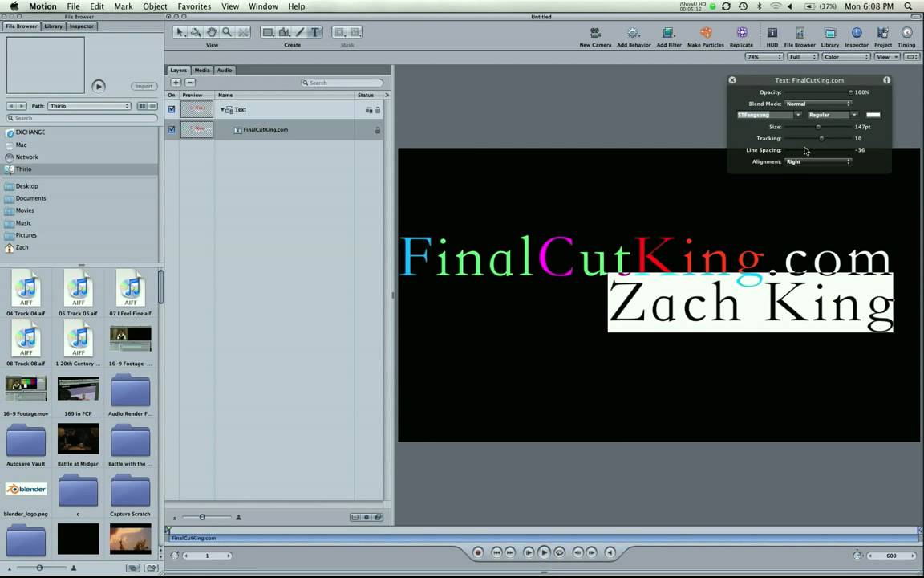Click the Size slider in HUD
924x578 pixels.
[x=818, y=127]
